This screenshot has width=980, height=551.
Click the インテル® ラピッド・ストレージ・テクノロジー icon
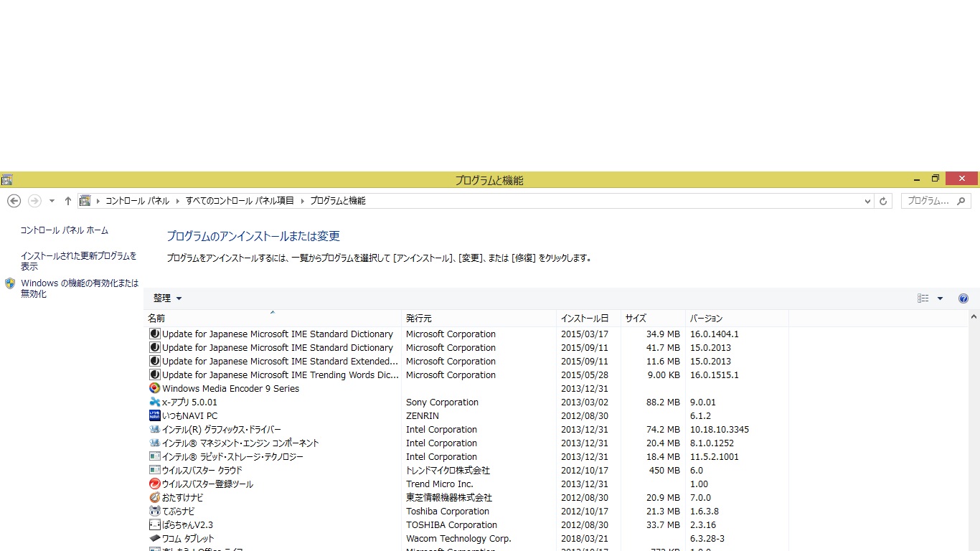[154, 456]
